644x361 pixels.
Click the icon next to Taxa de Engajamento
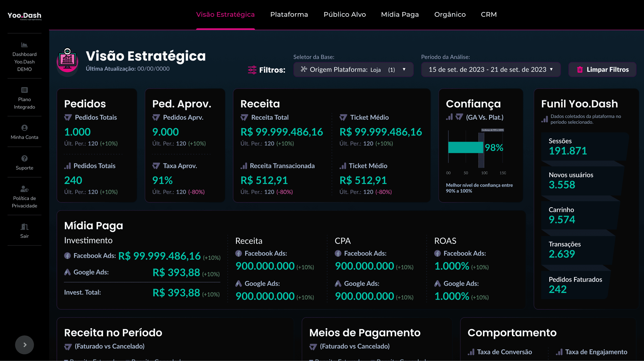[559, 352]
